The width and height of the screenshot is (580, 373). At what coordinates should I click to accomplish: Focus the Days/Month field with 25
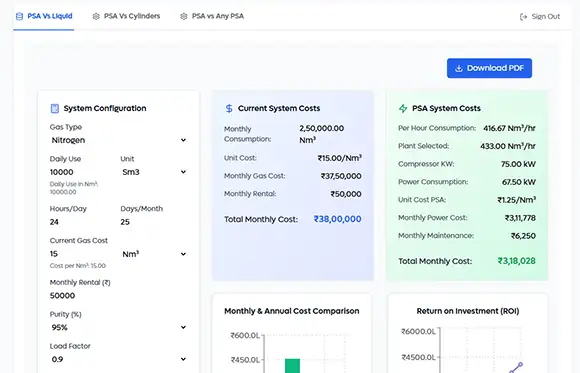(154, 222)
